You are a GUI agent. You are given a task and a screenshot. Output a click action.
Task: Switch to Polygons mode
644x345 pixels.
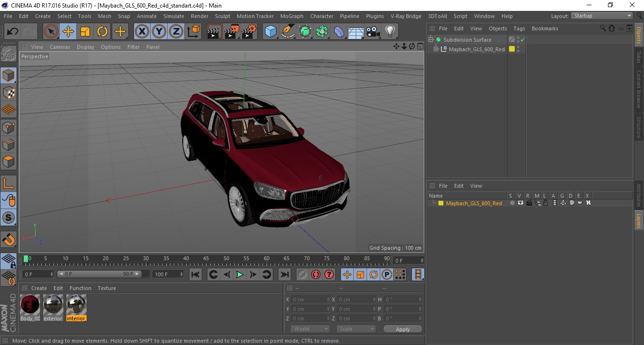click(x=9, y=161)
